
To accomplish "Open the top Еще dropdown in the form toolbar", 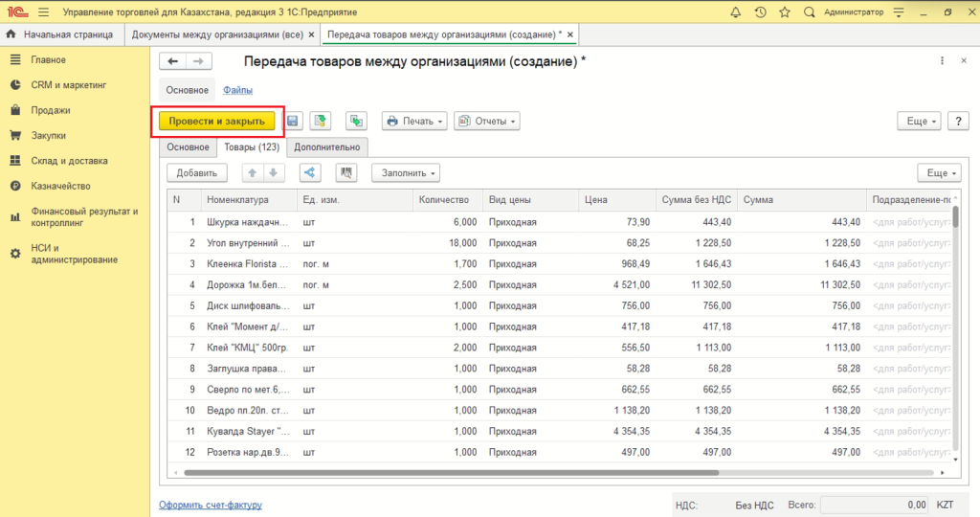I will pyautogui.click(x=920, y=122).
